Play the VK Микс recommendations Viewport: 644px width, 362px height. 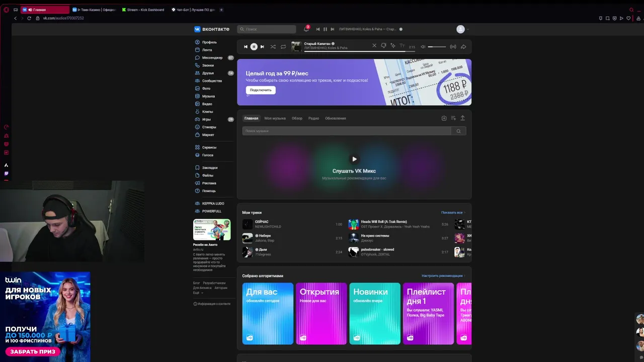354,159
